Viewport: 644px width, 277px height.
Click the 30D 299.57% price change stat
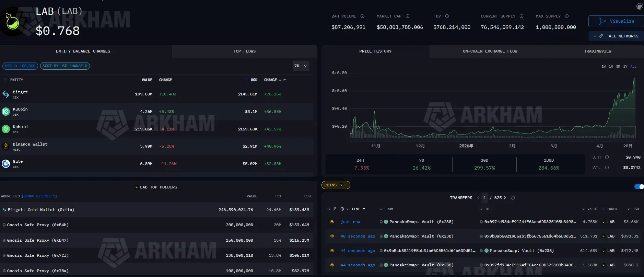(x=484, y=164)
